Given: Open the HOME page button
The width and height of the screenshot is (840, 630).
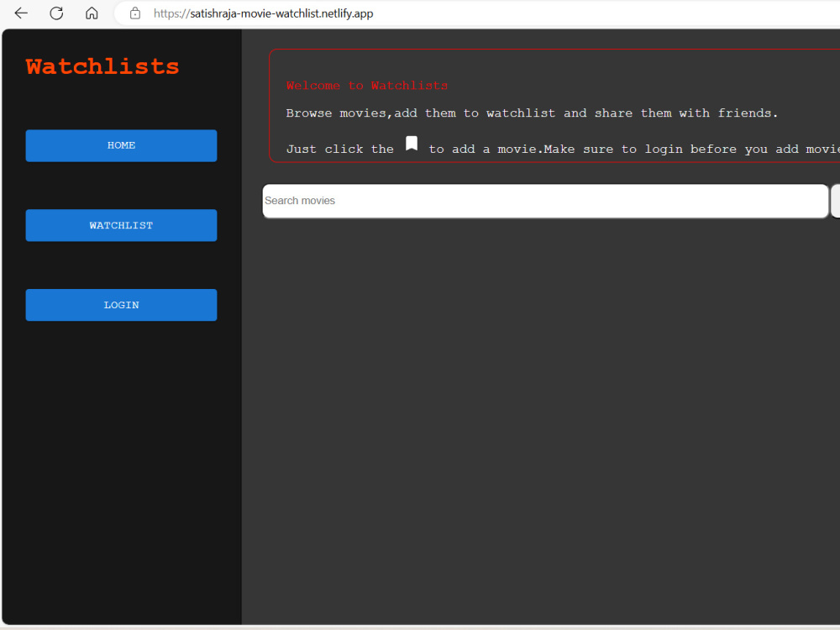Looking at the screenshot, I should click(x=121, y=145).
